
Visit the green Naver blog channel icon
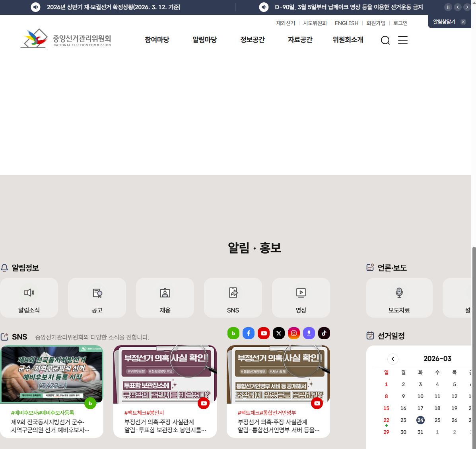tap(233, 333)
